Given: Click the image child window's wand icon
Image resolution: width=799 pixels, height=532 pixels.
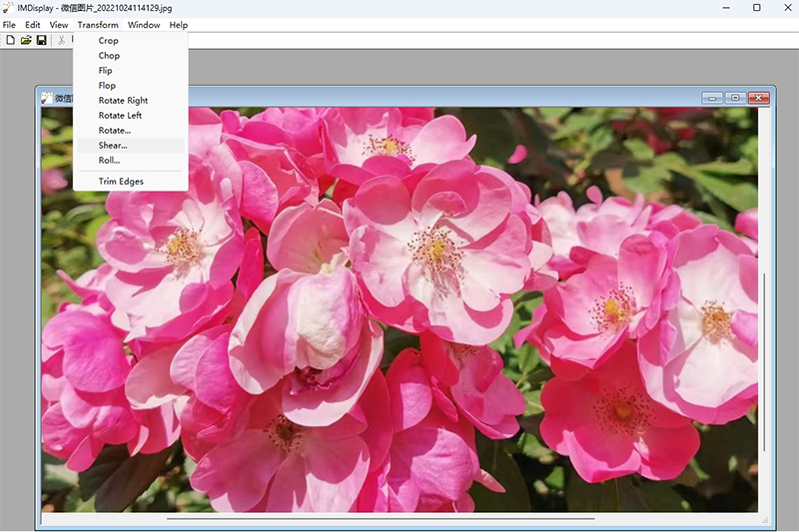Looking at the screenshot, I should (x=46, y=98).
